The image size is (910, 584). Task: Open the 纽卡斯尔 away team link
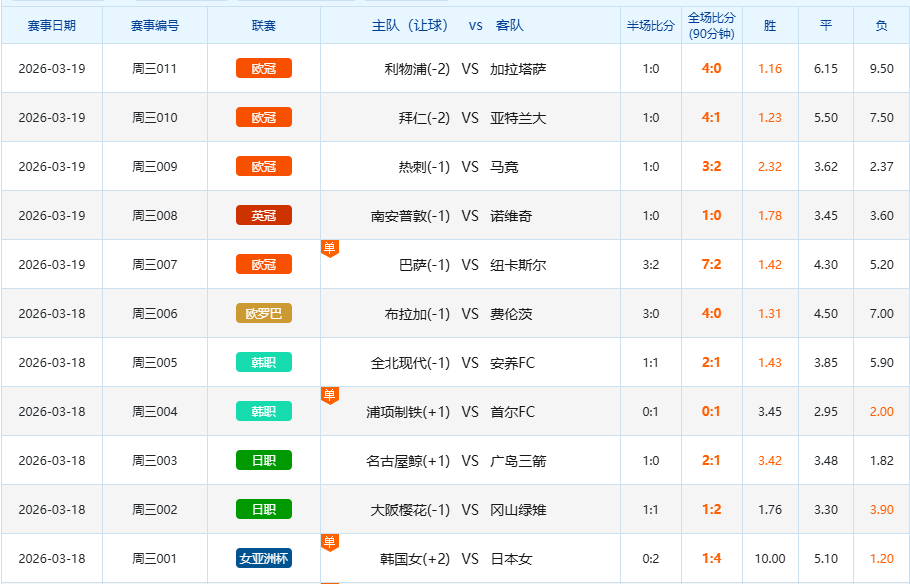(x=518, y=265)
